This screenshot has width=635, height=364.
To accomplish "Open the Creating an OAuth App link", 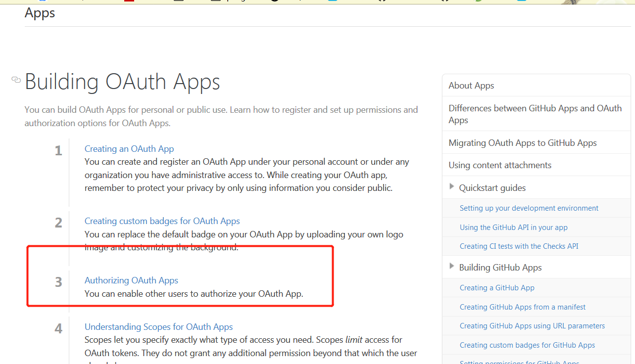I will [129, 149].
